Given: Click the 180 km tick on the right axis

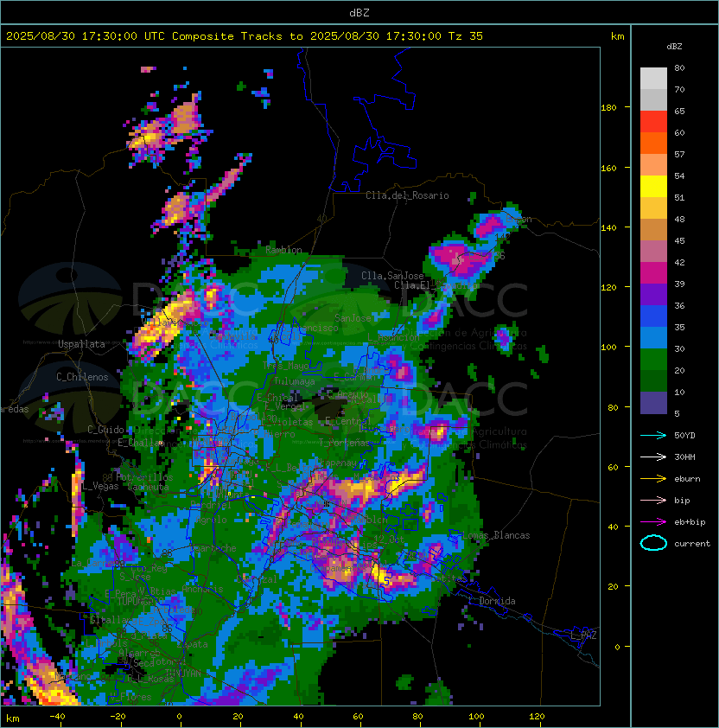Looking at the screenshot, I should pos(608,108).
